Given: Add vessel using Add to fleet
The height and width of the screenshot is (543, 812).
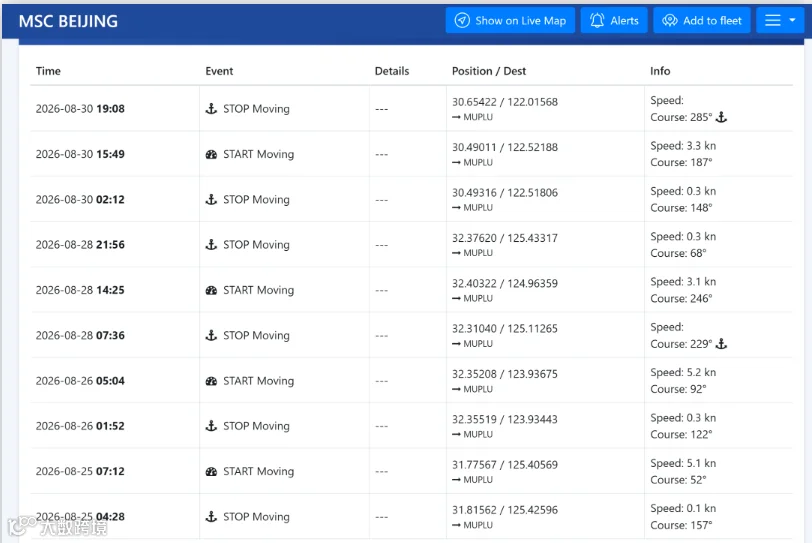Looking at the screenshot, I should click(702, 21).
